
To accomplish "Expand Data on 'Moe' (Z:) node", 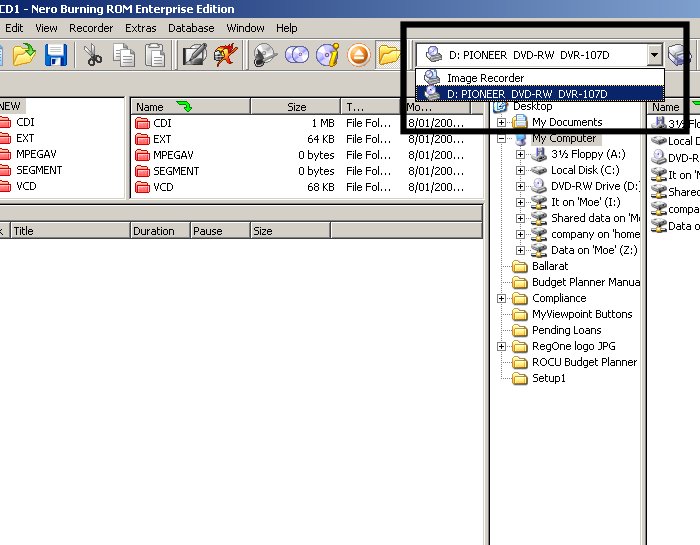I will (x=520, y=250).
